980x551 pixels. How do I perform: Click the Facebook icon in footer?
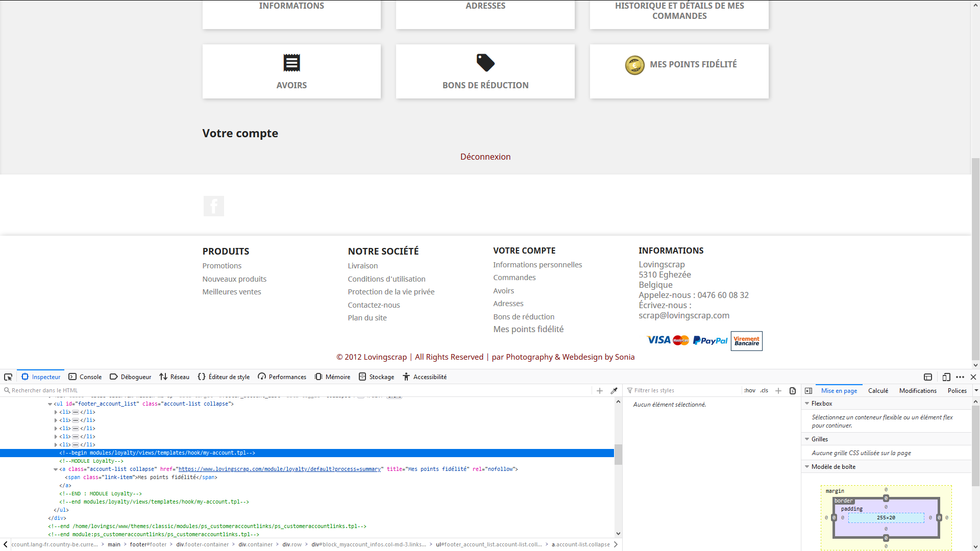point(213,206)
